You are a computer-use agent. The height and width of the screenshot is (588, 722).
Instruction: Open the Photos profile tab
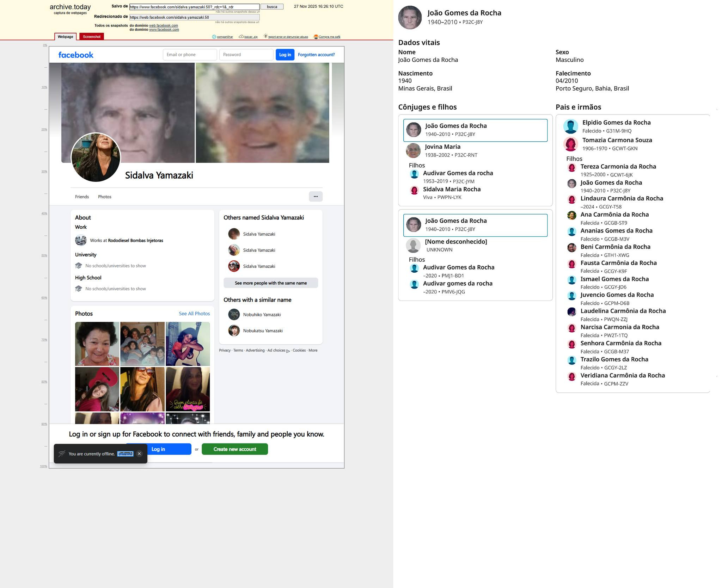tap(104, 197)
